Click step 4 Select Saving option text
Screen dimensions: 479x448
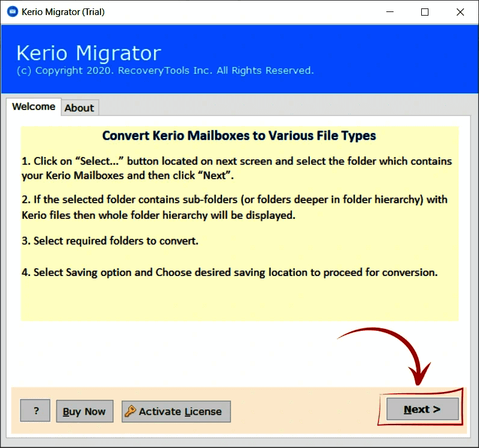pyautogui.click(x=229, y=272)
